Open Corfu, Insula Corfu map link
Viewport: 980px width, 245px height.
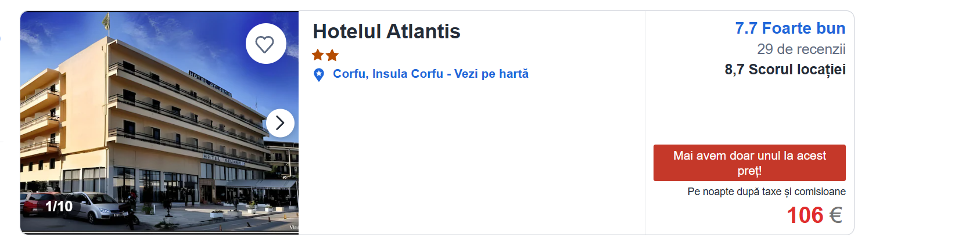tap(387, 74)
